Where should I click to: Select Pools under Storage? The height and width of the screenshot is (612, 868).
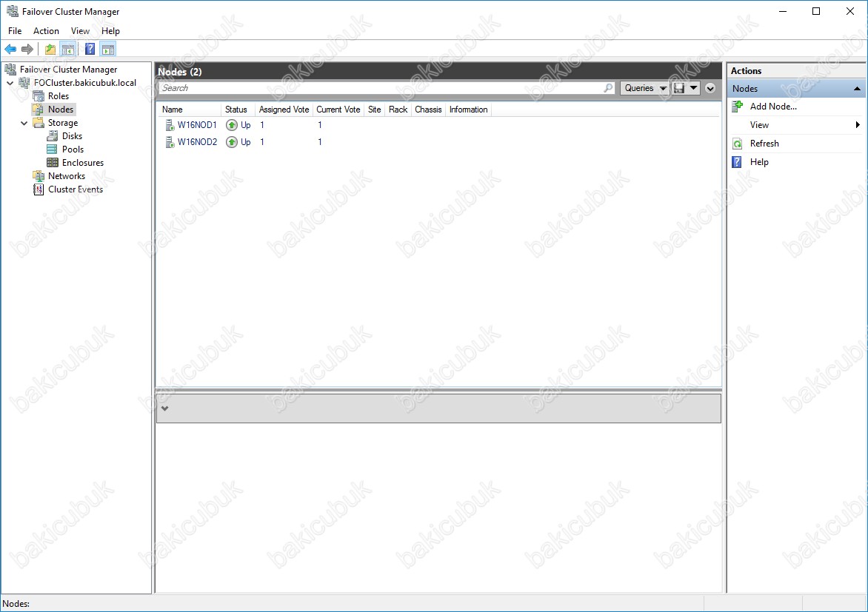[x=73, y=149]
